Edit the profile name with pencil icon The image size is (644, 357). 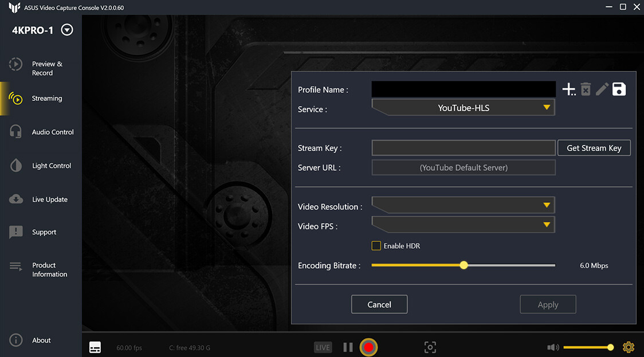602,89
